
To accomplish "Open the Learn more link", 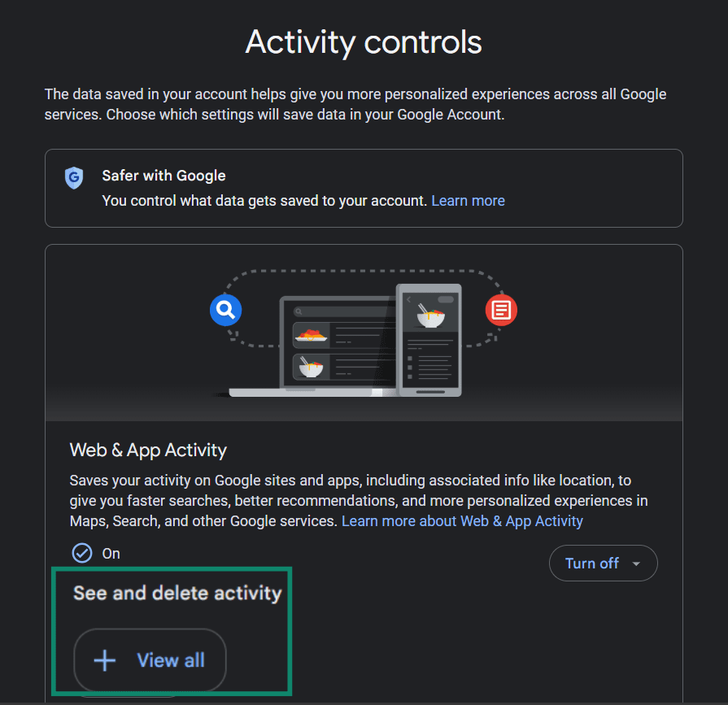I will click(x=468, y=200).
